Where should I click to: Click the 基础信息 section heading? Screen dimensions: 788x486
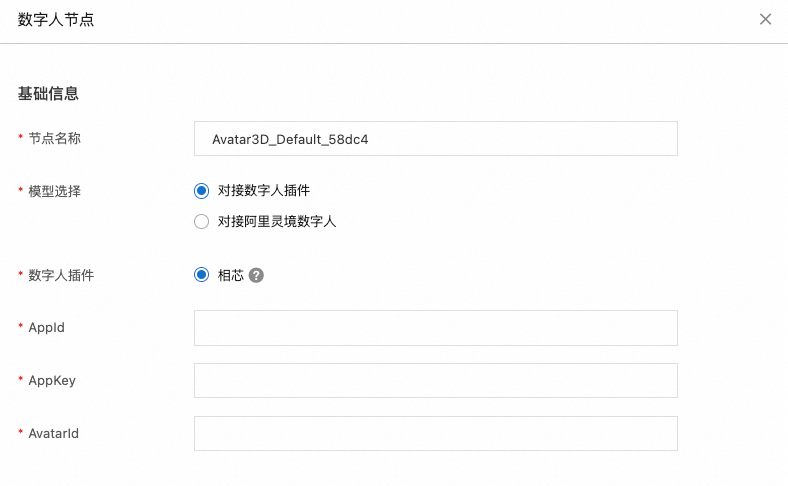pos(48,93)
